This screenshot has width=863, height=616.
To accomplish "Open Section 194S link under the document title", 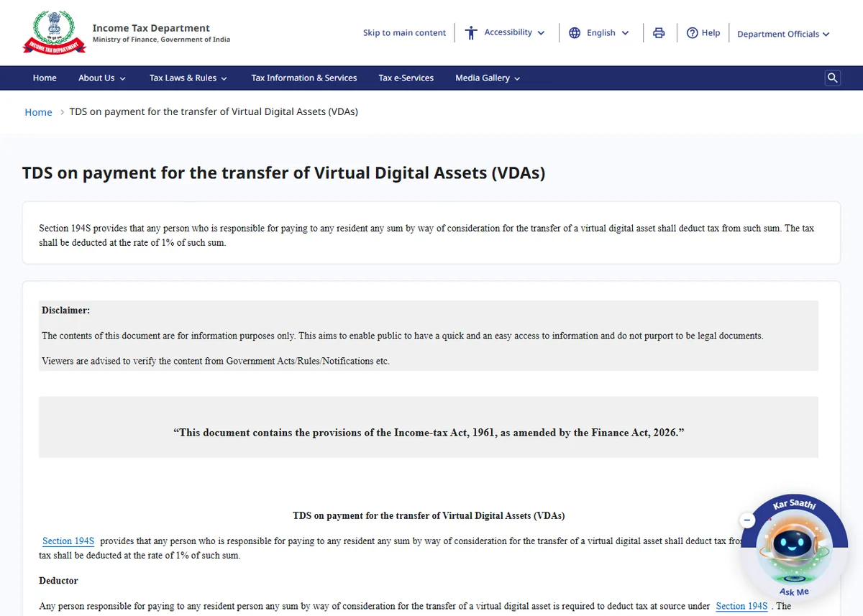I will 68,541.
